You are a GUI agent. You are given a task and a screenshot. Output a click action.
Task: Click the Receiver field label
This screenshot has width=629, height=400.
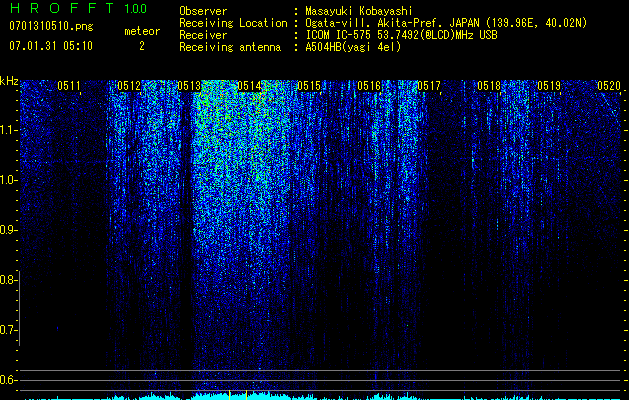click(203, 35)
